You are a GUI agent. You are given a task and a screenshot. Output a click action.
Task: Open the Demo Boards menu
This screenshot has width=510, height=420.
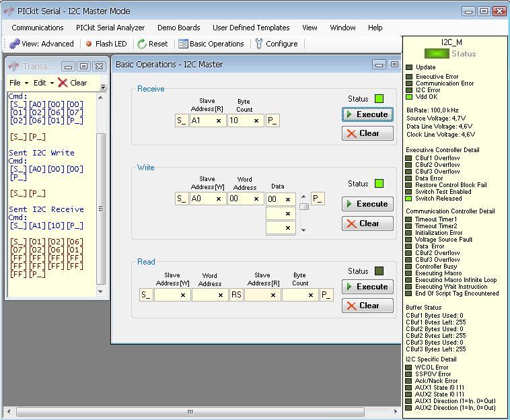(x=178, y=28)
